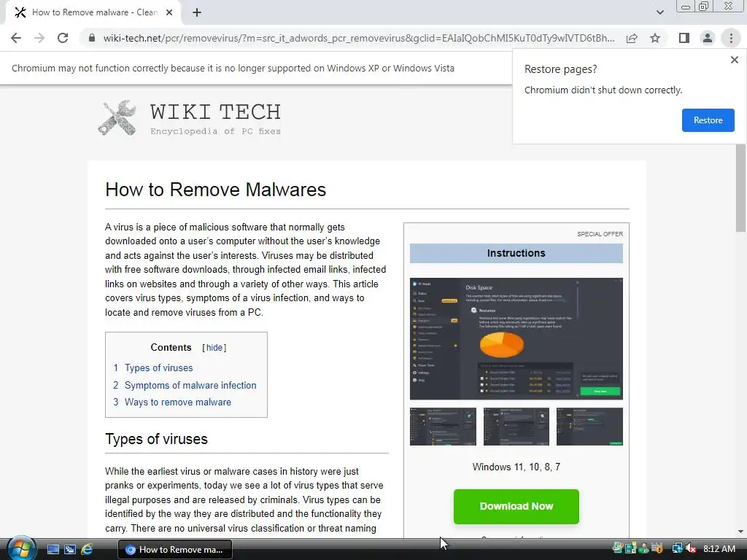Click the page vertical scrollbar thumb
This screenshot has width=747, height=560.
pos(740,188)
